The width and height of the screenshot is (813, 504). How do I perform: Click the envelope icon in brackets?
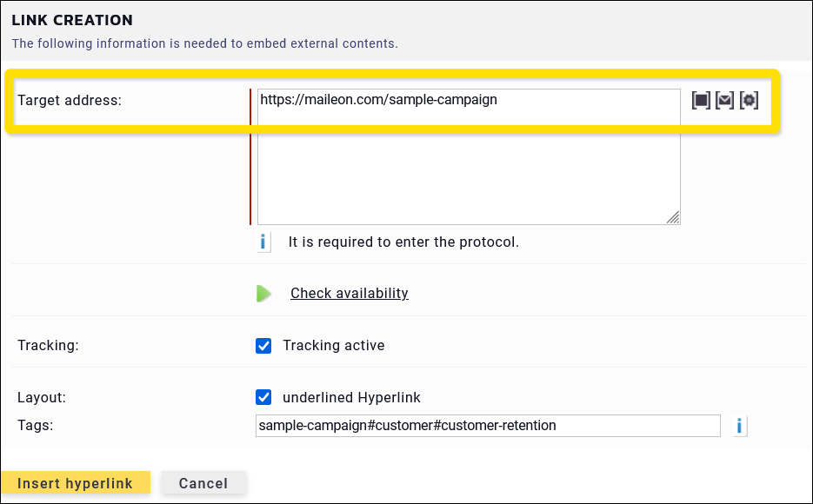coord(724,101)
